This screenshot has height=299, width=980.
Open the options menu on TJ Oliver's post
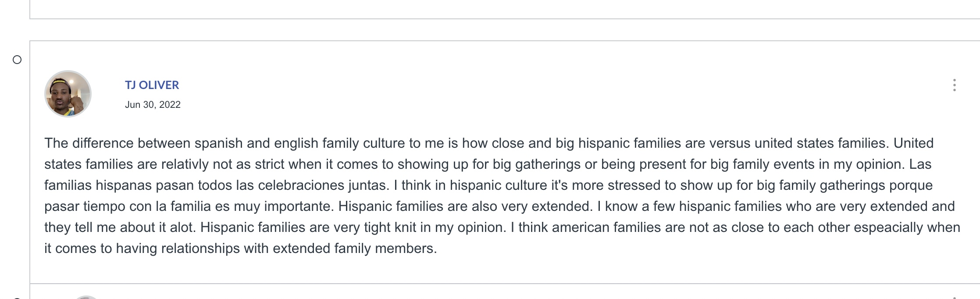click(x=954, y=85)
